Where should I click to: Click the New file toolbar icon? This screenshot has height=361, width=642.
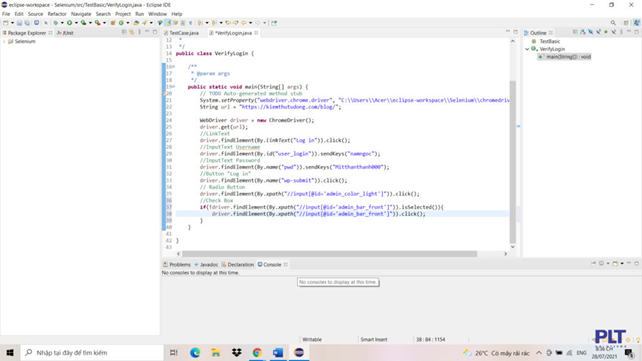point(6,23)
